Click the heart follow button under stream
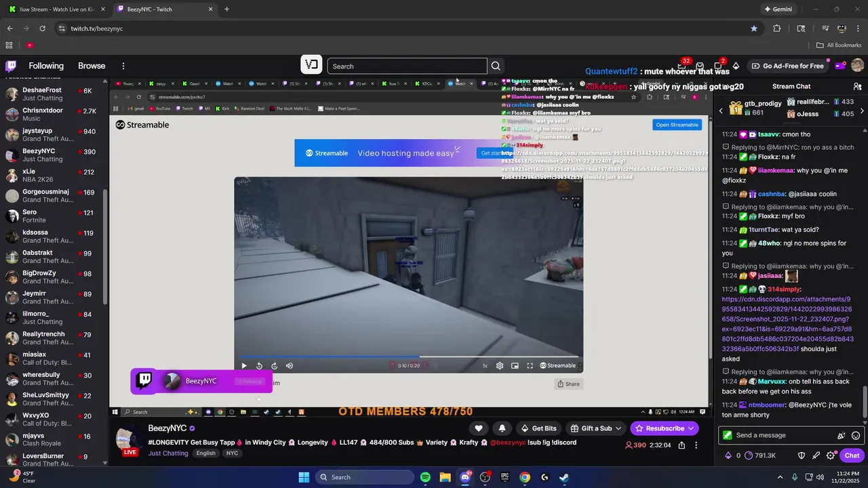The height and width of the screenshot is (488, 868). (479, 428)
